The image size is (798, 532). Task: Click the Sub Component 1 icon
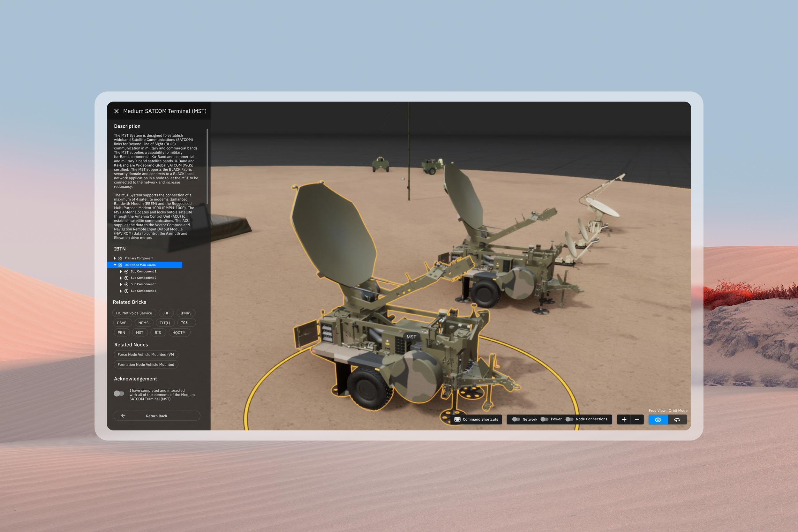[126, 272]
